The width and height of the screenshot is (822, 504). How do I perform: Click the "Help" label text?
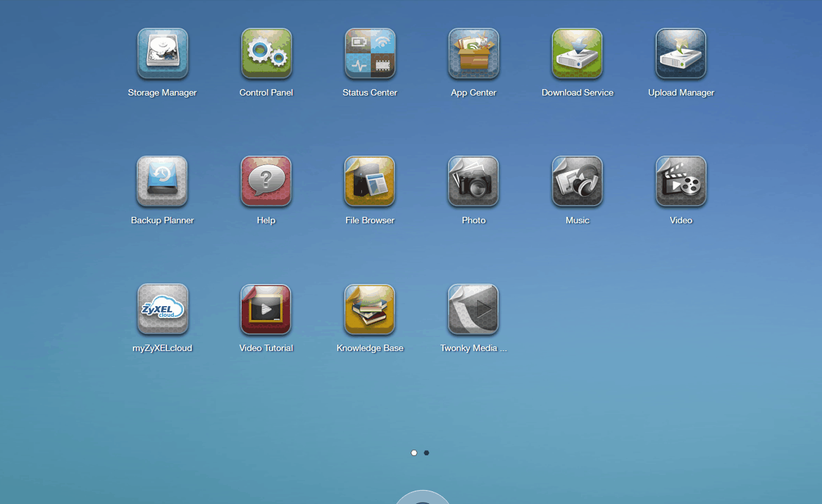(266, 221)
